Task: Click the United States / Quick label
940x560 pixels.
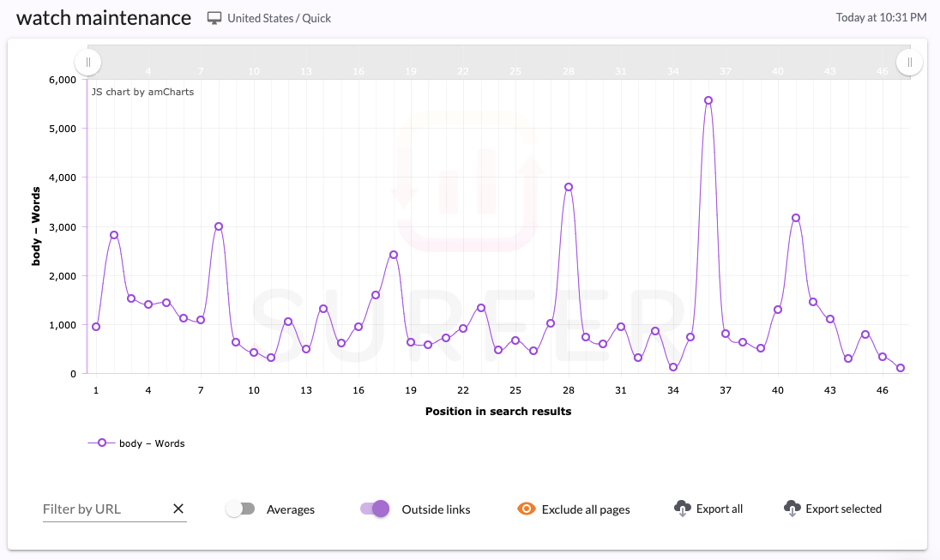Action: 279,19
